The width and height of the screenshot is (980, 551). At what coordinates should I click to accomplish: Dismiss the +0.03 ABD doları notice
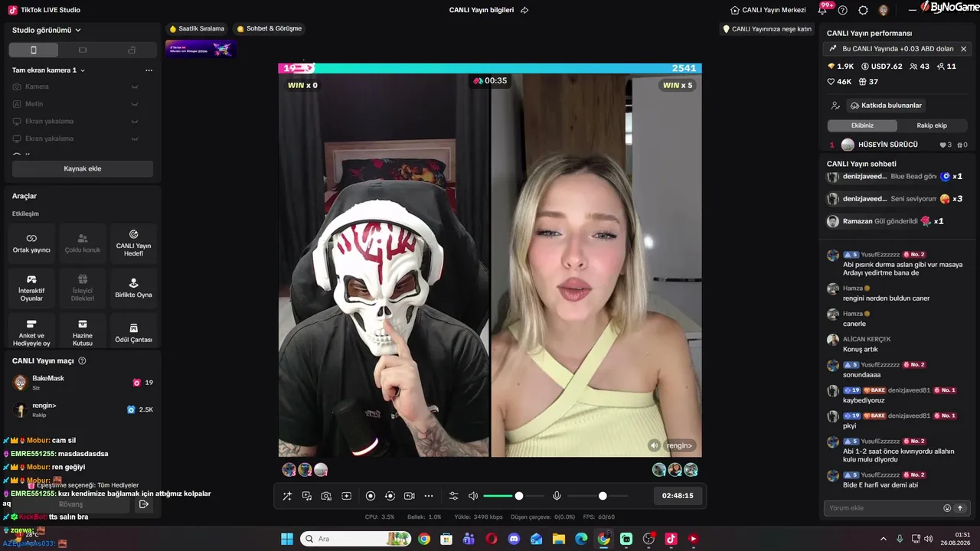963,49
